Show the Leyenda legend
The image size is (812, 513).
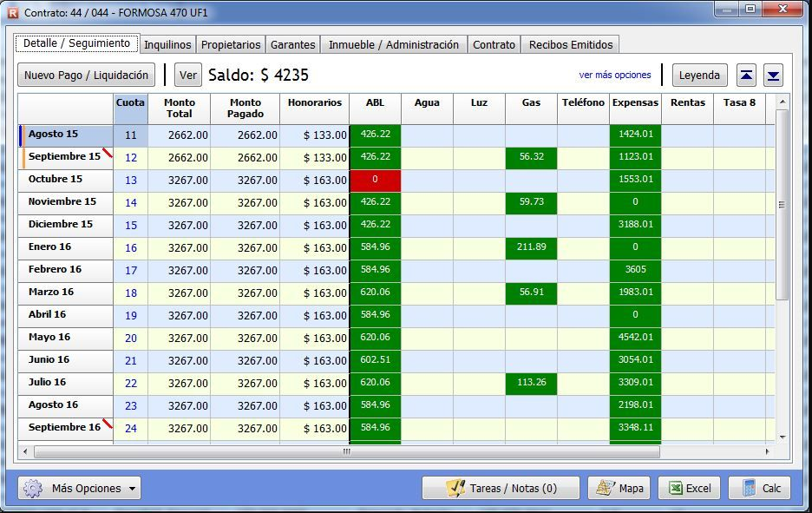pyautogui.click(x=699, y=75)
